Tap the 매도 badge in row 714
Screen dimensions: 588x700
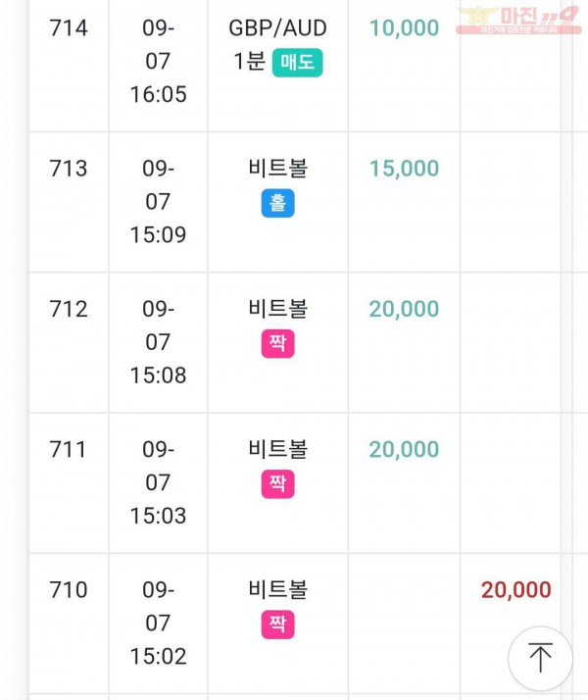tap(298, 63)
